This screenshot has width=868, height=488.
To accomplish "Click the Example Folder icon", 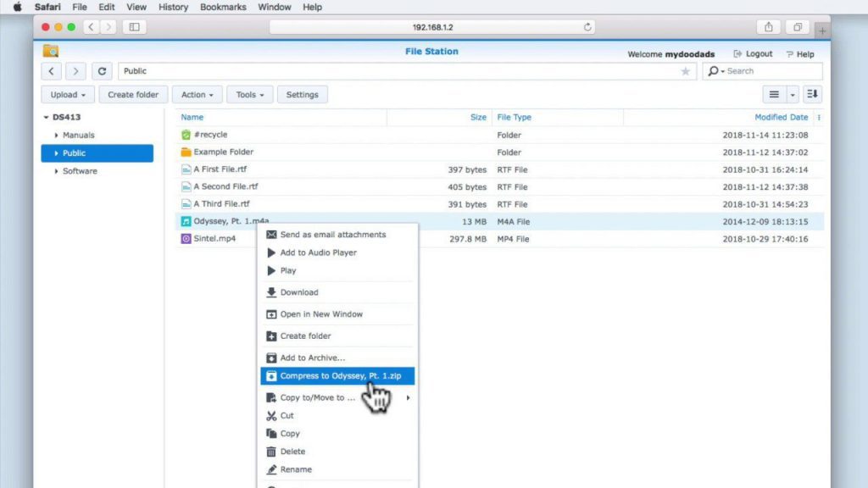I will point(186,152).
